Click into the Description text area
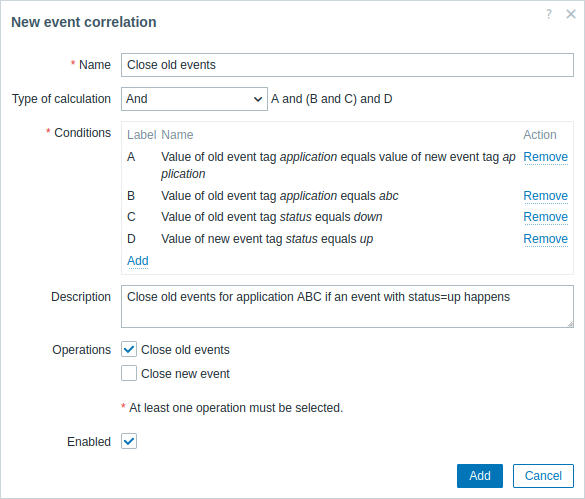Image resolution: width=585 pixels, height=499 pixels. coord(347,306)
